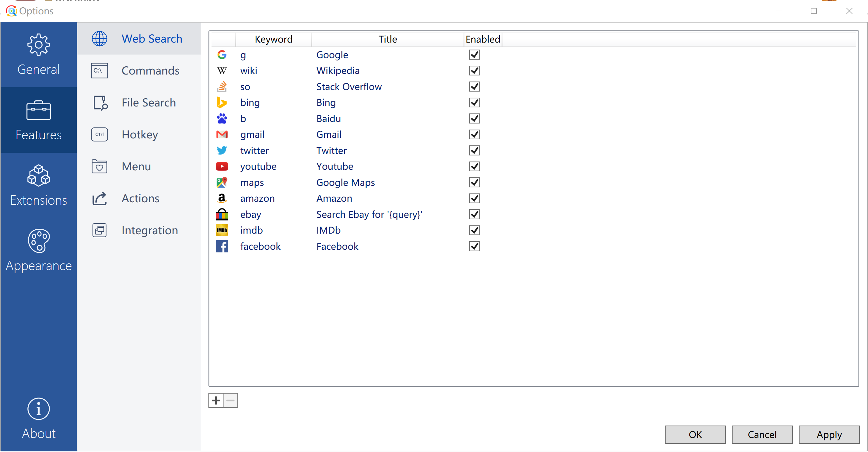Click the Cancel button
This screenshot has height=452, width=868.
(x=762, y=434)
